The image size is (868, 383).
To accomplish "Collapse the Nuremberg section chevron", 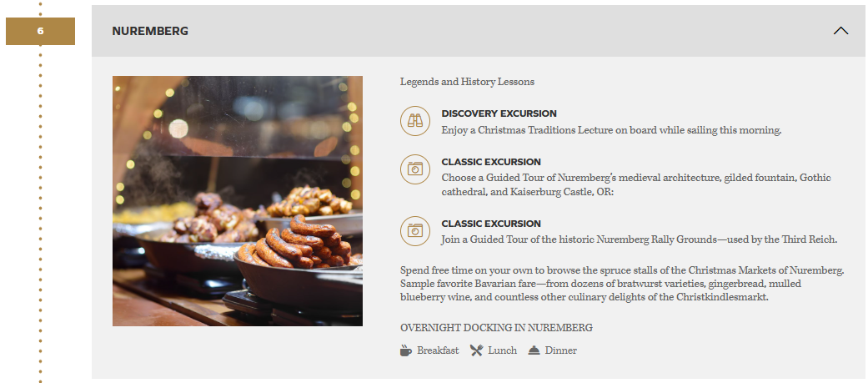I will tap(840, 31).
